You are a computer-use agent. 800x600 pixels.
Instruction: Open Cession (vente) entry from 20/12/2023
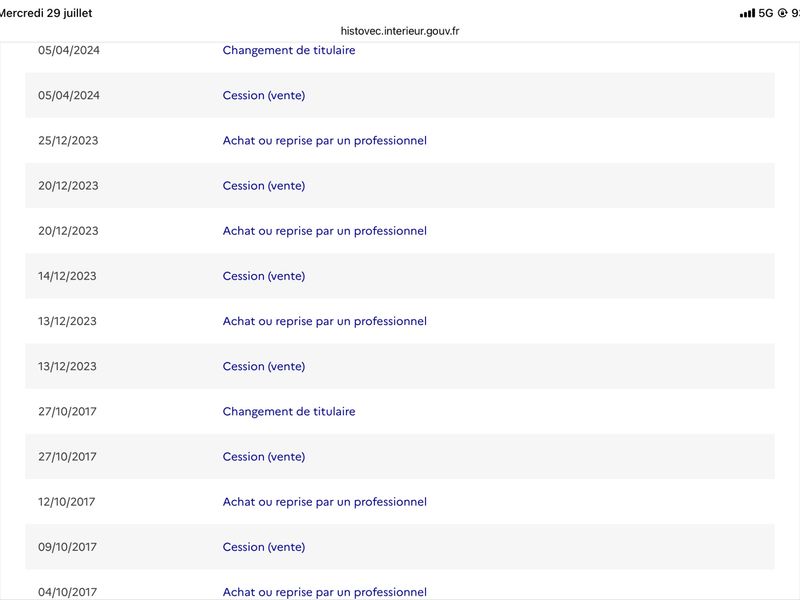pyautogui.click(x=264, y=186)
